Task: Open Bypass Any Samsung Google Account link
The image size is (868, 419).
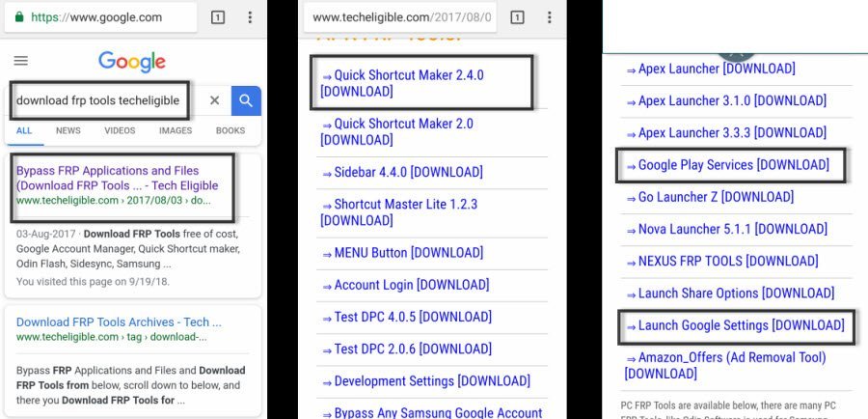Action: (432, 413)
